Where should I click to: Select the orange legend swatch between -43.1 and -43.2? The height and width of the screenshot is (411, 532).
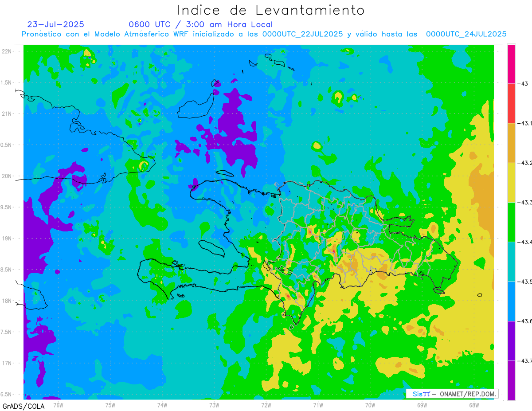click(511, 143)
